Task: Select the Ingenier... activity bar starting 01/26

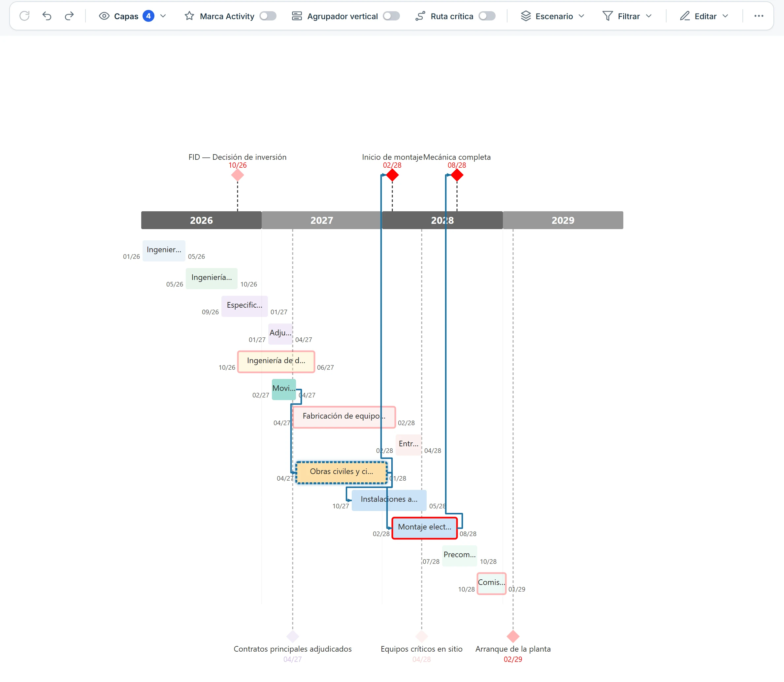Action: click(164, 251)
